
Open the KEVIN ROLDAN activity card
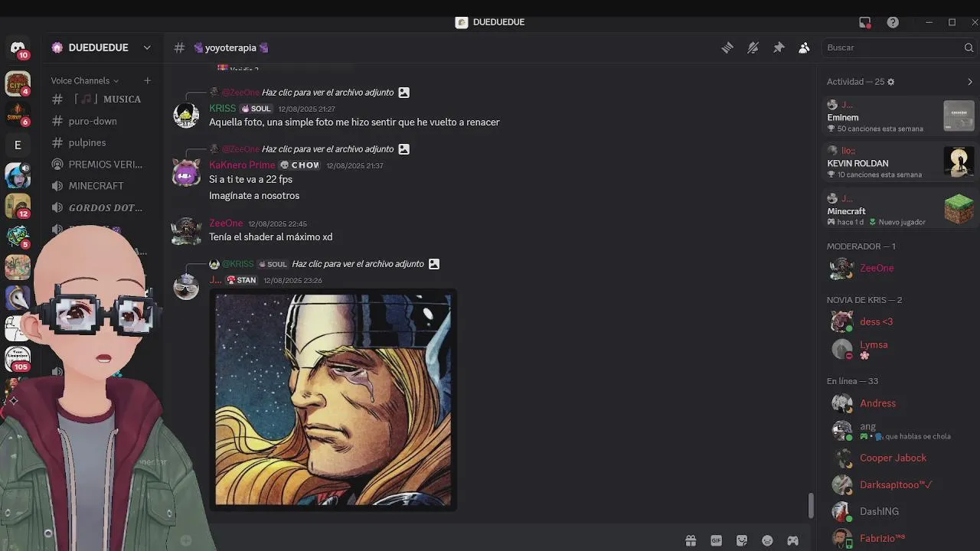900,162
